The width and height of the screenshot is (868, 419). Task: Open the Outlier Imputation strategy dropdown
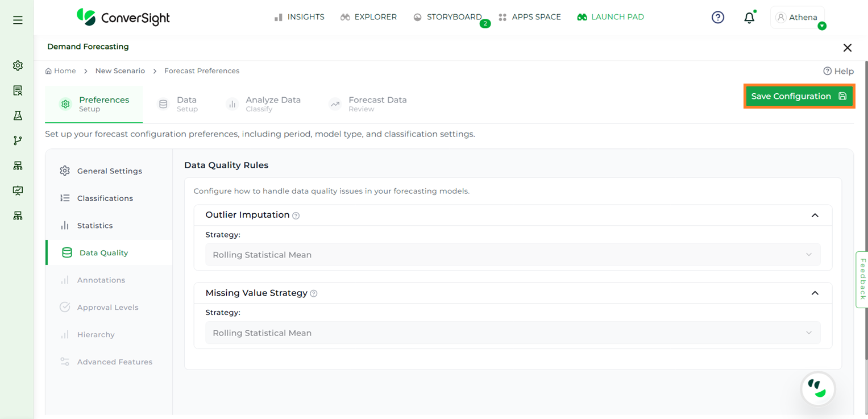pyautogui.click(x=512, y=255)
